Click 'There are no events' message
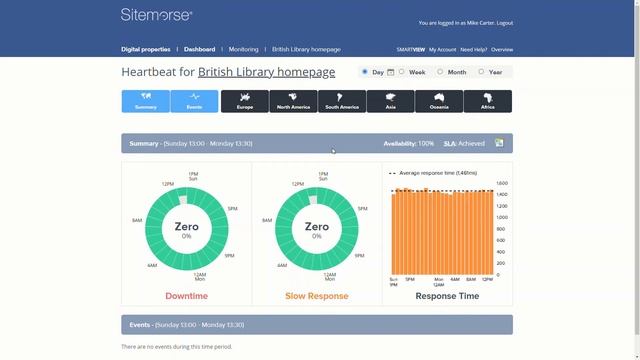This screenshot has width=640, height=360. (x=177, y=347)
